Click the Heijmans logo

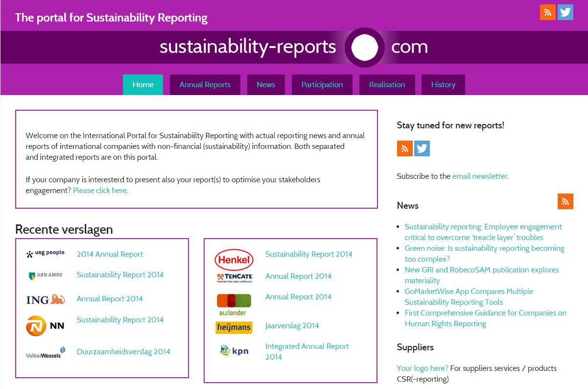tap(234, 327)
